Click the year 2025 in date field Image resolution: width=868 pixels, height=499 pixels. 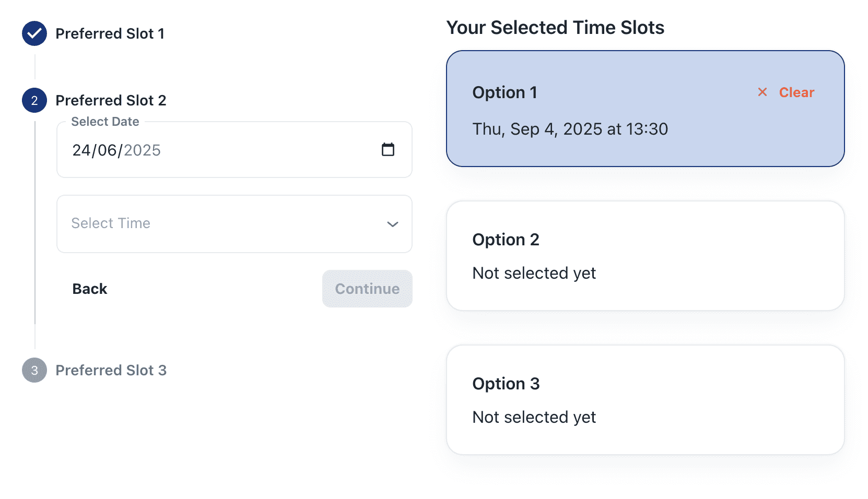pos(142,150)
